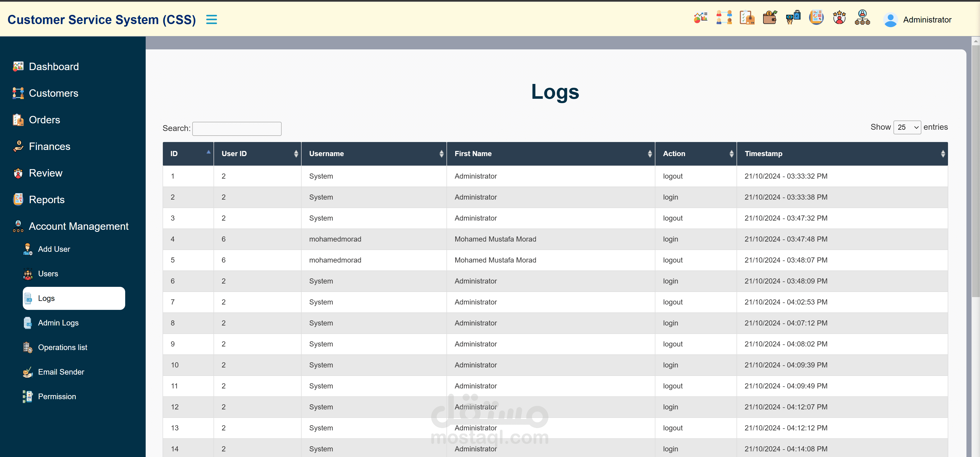980x457 pixels.
Task: Open the Orders clipboard icon in top toolbar
Action: point(747,17)
